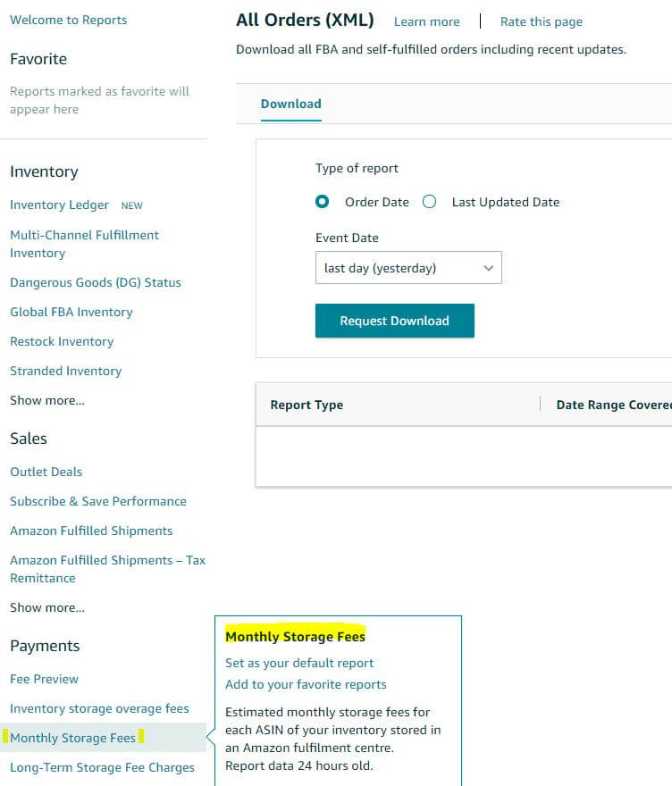This screenshot has width=672, height=786.
Task: Open Monthly Storage Fees in sidebar
Action: [72, 738]
